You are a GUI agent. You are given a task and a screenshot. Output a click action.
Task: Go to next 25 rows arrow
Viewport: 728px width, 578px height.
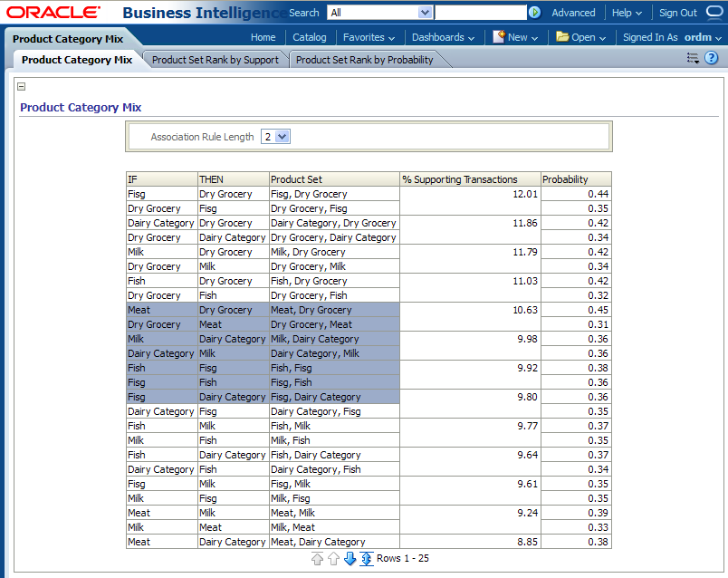point(350,559)
